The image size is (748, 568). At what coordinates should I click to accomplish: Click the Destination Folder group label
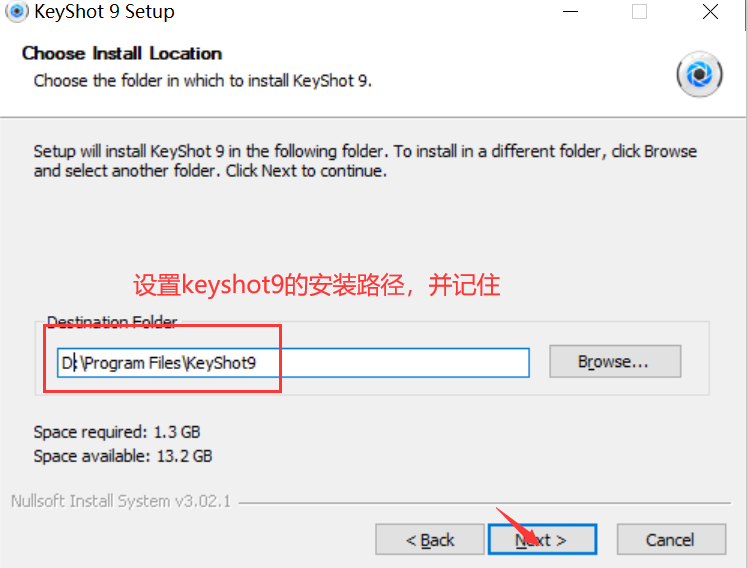[112, 322]
